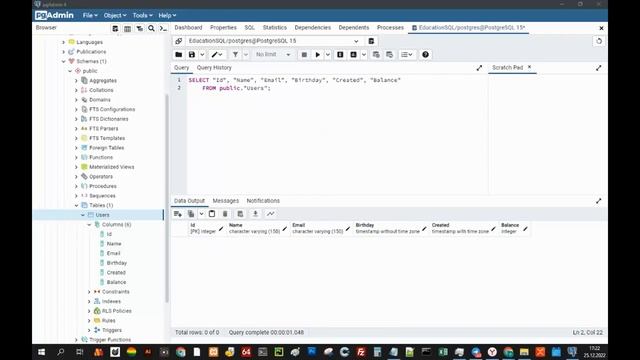Switch to the Notifications tab
Image resolution: width=640 pixels, height=360 pixels.
pos(263,201)
